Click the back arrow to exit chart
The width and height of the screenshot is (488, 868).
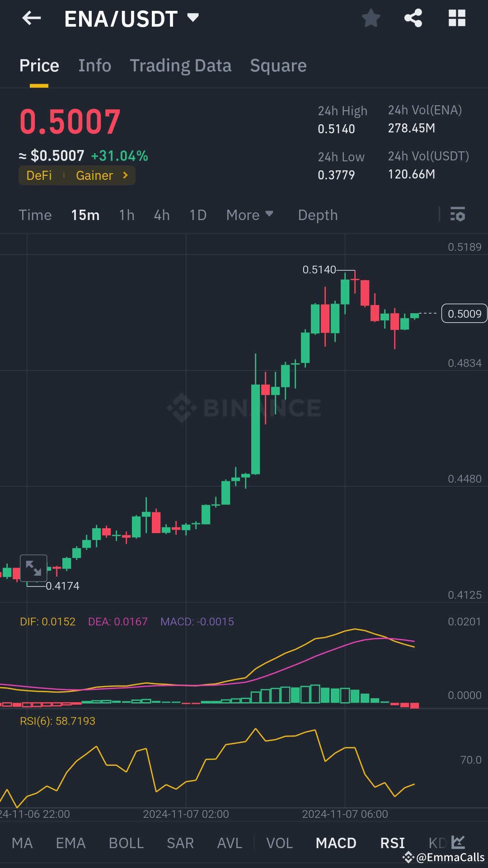pyautogui.click(x=30, y=18)
